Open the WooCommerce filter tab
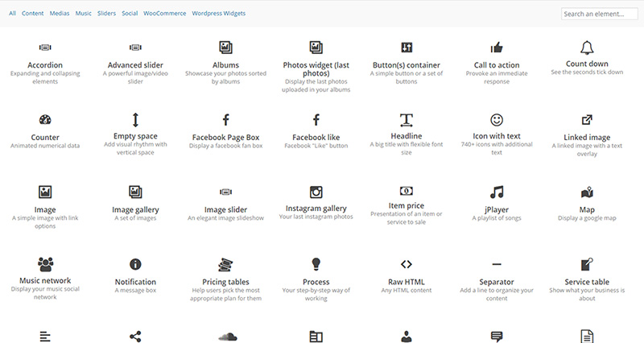Screen dimensions: 644x343 coord(165,14)
